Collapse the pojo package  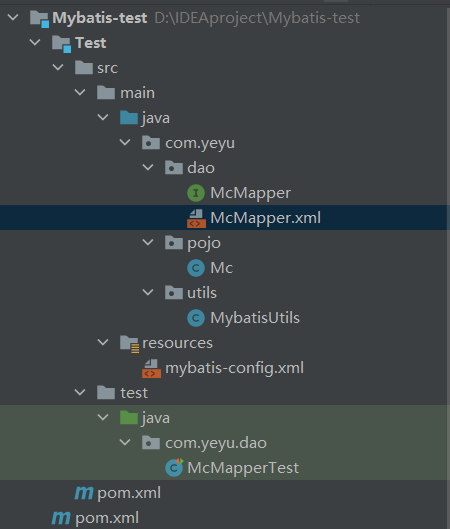pos(148,242)
